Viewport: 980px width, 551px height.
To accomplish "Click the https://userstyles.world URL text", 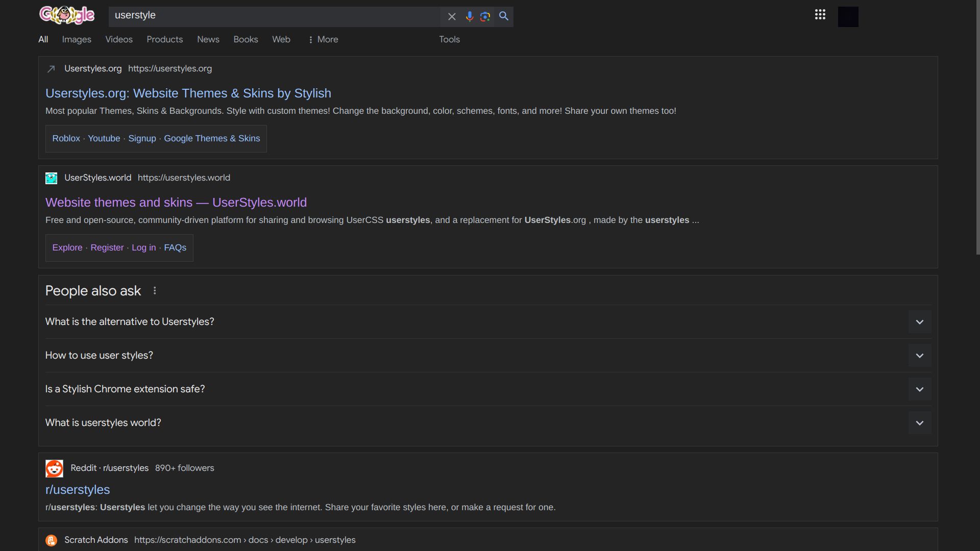I will [184, 178].
